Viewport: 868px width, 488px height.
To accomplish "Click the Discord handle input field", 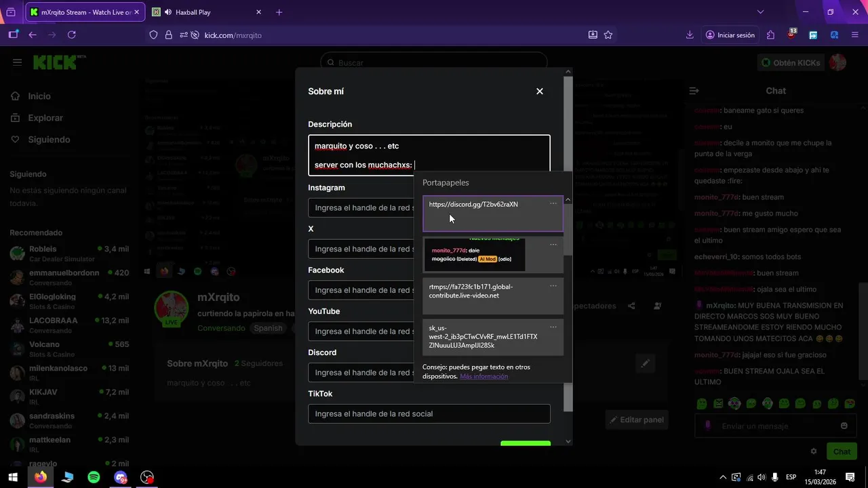I will click(361, 373).
